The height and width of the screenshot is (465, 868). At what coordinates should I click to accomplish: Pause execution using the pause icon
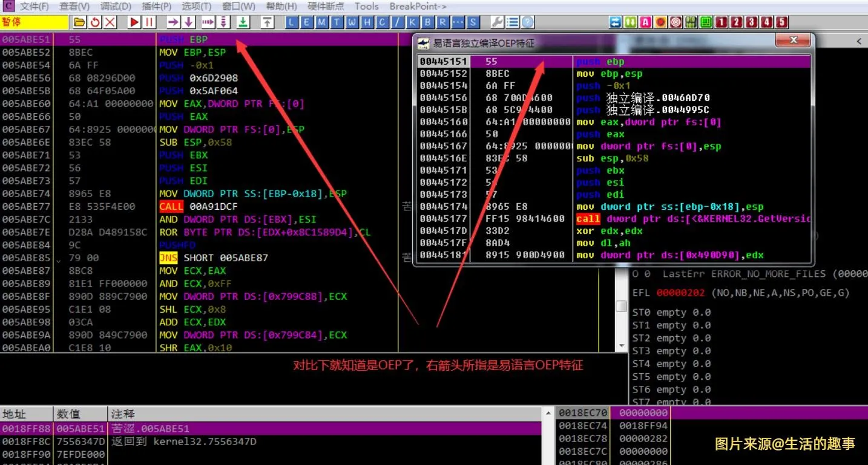coord(150,22)
